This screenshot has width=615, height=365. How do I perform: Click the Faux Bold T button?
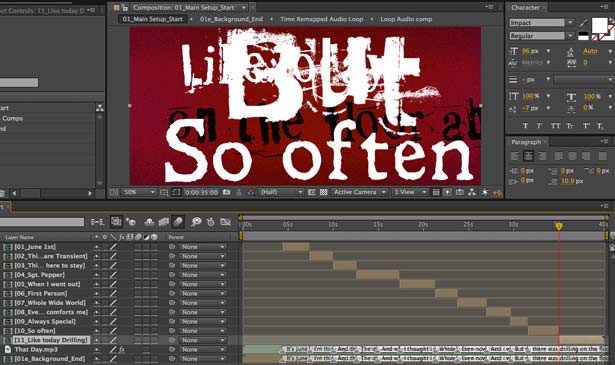point(525,125)
